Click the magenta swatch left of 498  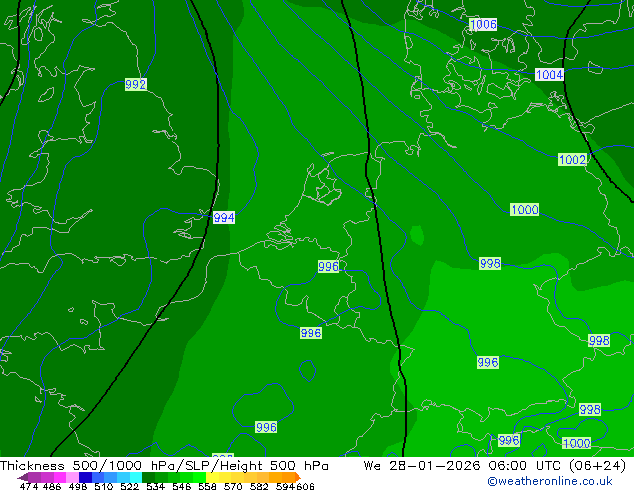click(60, 477)
